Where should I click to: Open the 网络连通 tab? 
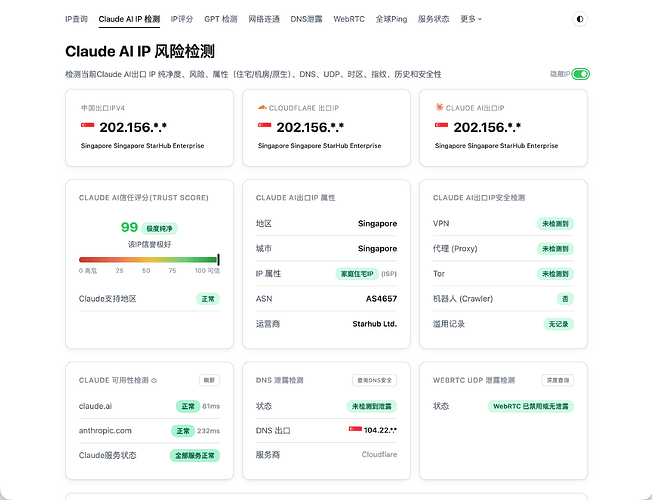coord(264,19)
